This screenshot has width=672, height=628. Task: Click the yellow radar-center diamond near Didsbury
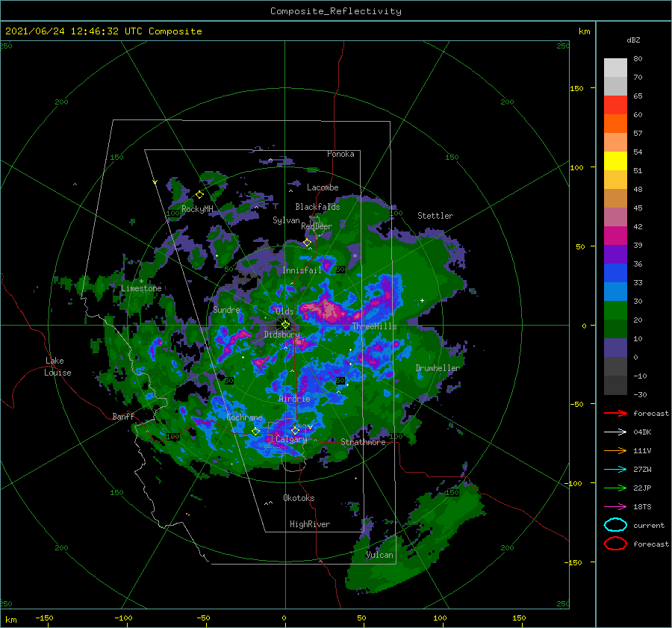(285, 325)
